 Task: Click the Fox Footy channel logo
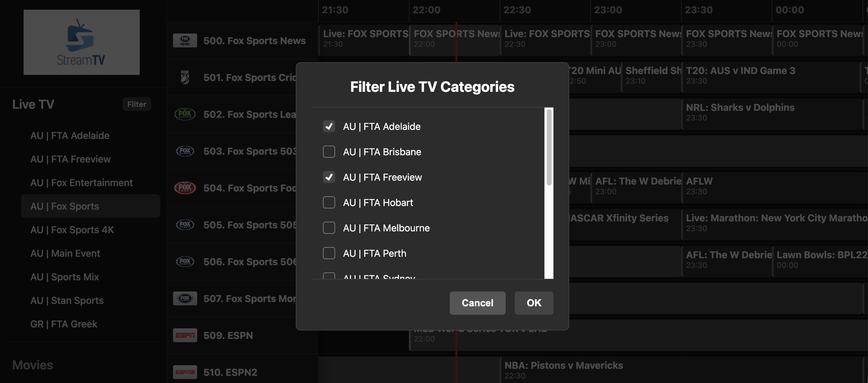pos(185,188)
